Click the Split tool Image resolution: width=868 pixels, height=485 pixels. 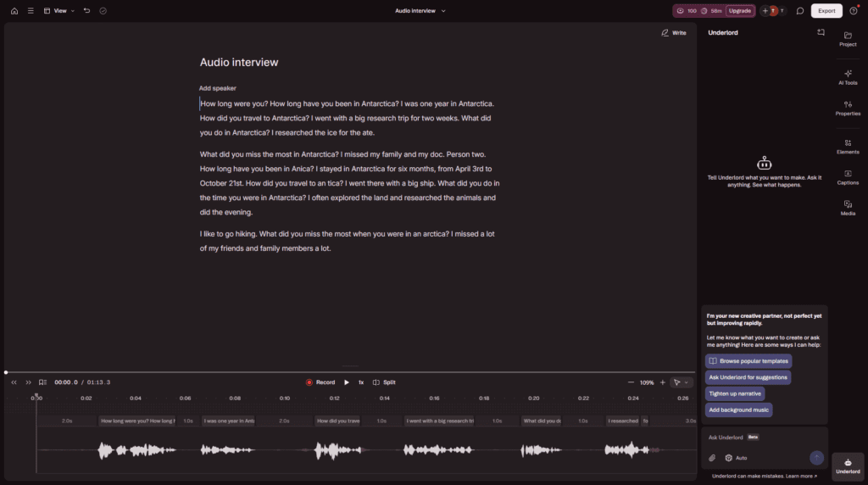point(384,382)
